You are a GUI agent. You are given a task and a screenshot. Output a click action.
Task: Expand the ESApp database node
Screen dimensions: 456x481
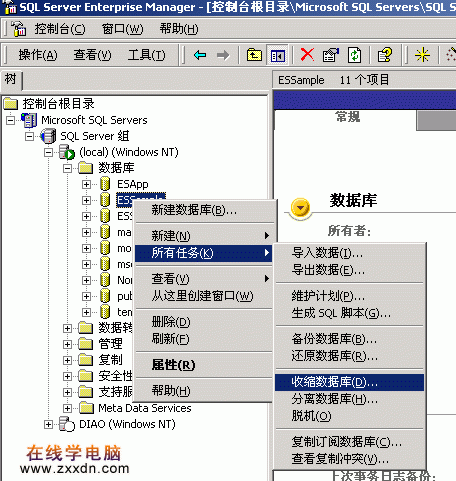[86, 184]
